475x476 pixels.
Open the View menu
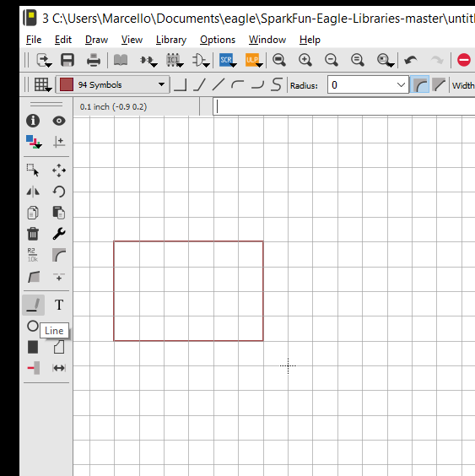tap(132, 40)
